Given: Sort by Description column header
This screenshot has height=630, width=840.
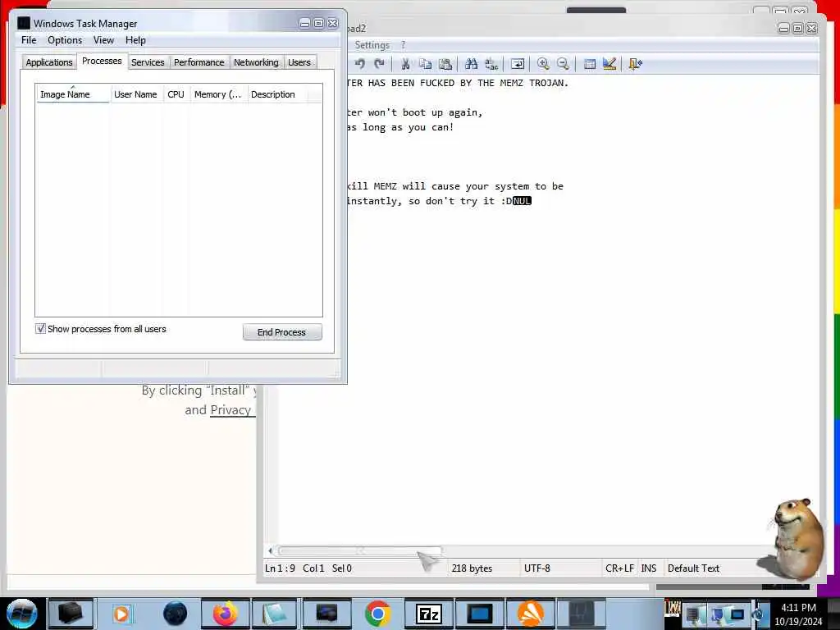Looking at the screenshot, I should pyautogui.click(x=277, y=94).
